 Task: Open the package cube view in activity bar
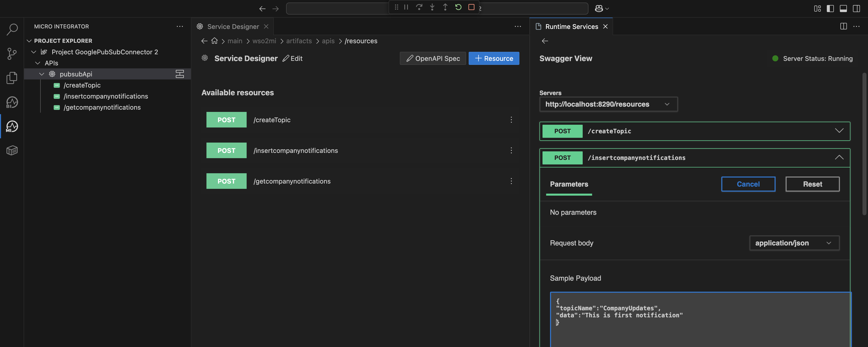point(12,150)
